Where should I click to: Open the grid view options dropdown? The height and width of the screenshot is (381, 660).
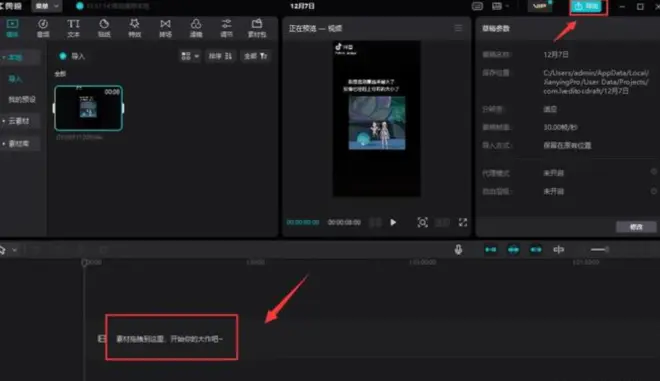click(x=190, y=56)
